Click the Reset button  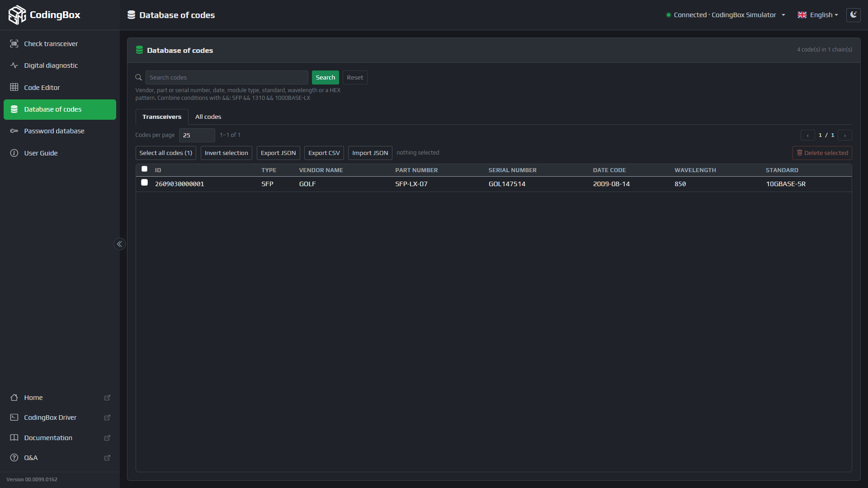tap(355, 78)
